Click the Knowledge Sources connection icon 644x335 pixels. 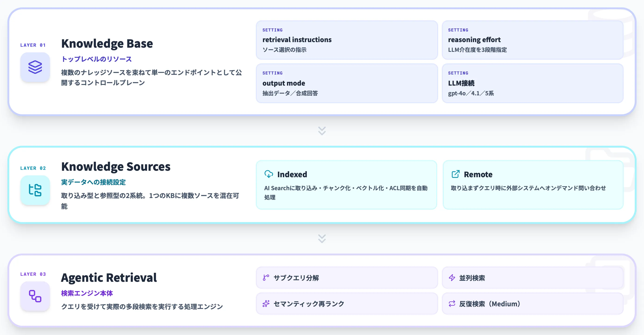click(x=35, y=190)
